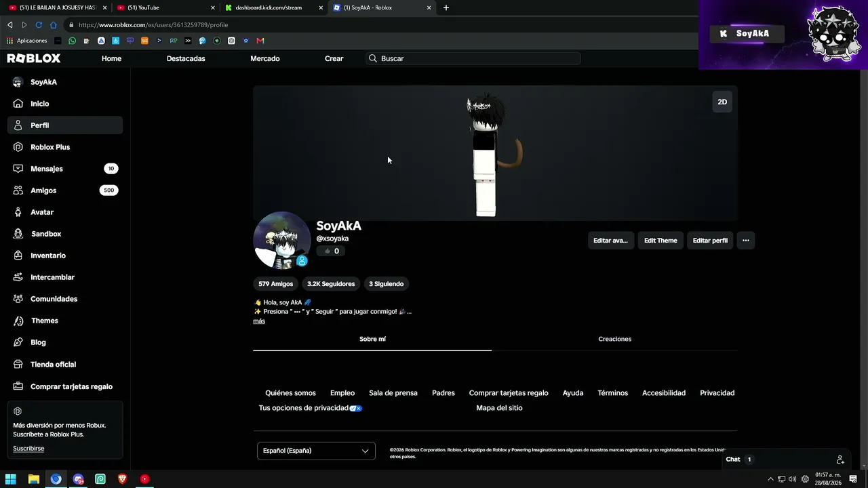Screen dimensions: 868x488
Task: Open a new browser tab with plus button
Action: 446,7
